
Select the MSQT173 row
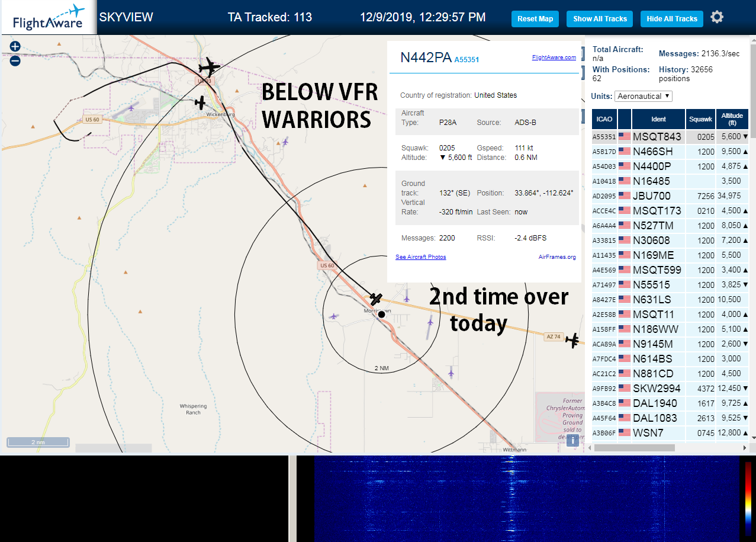pyautogui.click(x=670, y=211)
